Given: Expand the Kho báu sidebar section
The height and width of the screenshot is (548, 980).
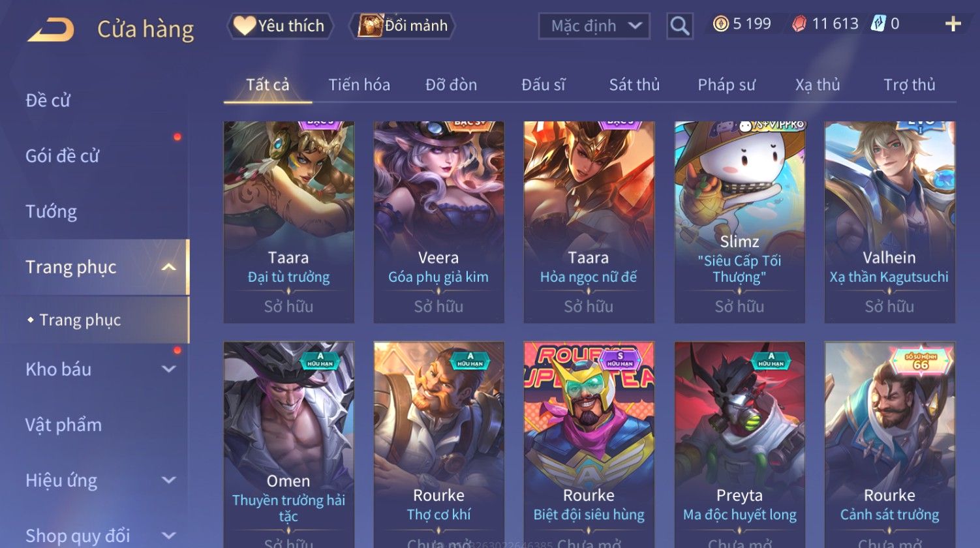Looking at the screenshot, I should (x=168, y=369).
